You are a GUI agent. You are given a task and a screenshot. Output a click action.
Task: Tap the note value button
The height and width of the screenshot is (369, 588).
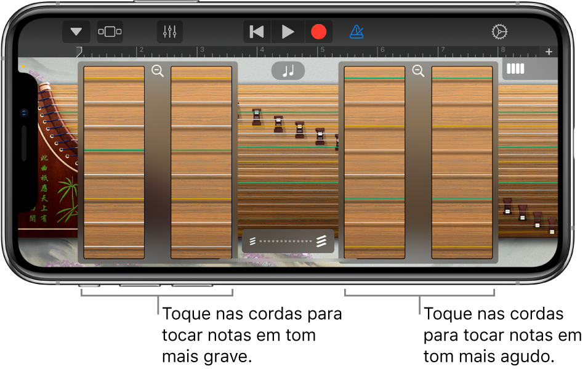point(288,70)
